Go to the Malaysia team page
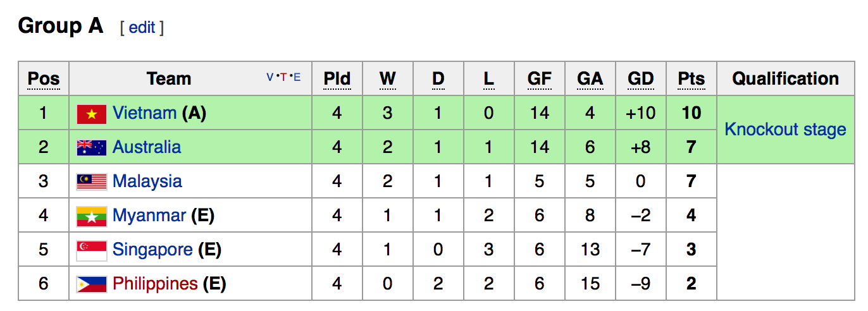Viewport: 868px width, 311px height. point(147,181)
